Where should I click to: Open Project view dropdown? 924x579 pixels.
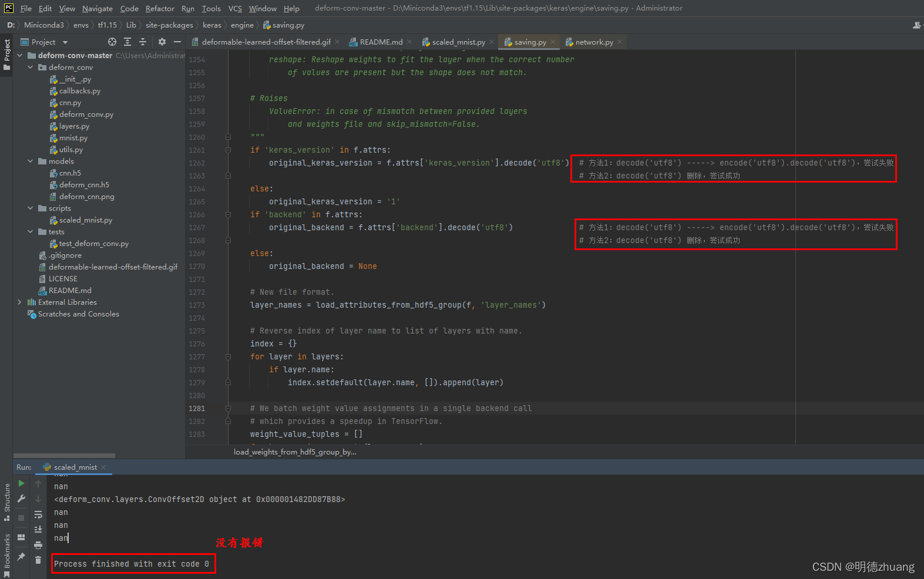[x=45, y=42]
